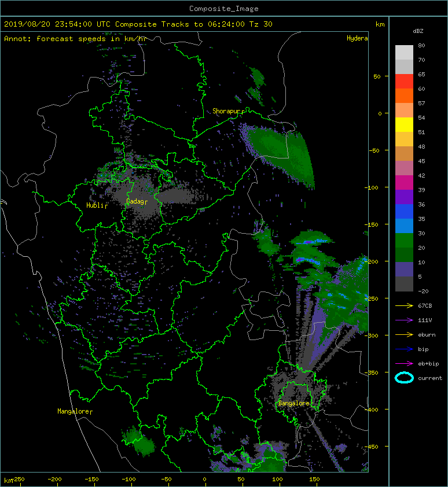Viewport: 448px width, 487px height.
Task: Select the -400 tick on vertical km axis
Action: [372, 409]
